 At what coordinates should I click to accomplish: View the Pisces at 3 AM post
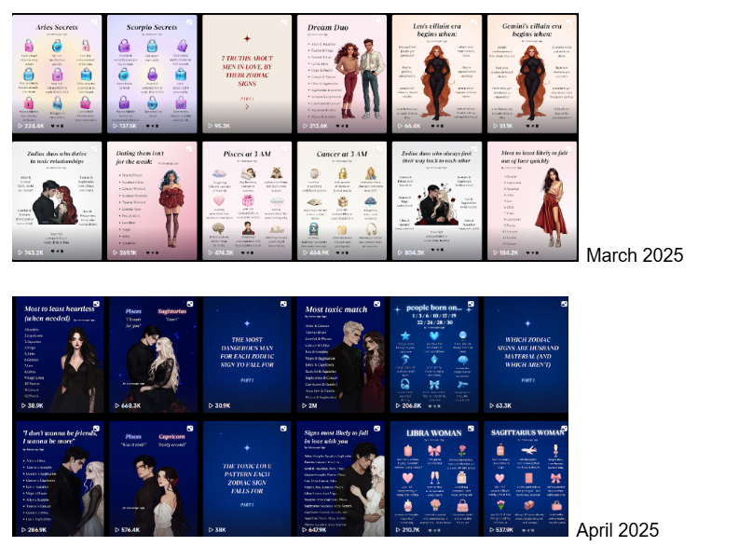tap(246, 200)
